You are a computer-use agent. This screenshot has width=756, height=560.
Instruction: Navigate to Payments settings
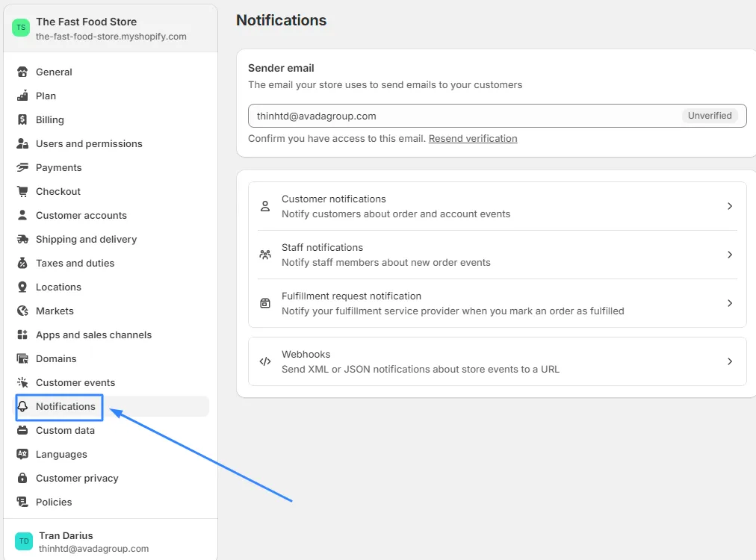pos(59,167)
